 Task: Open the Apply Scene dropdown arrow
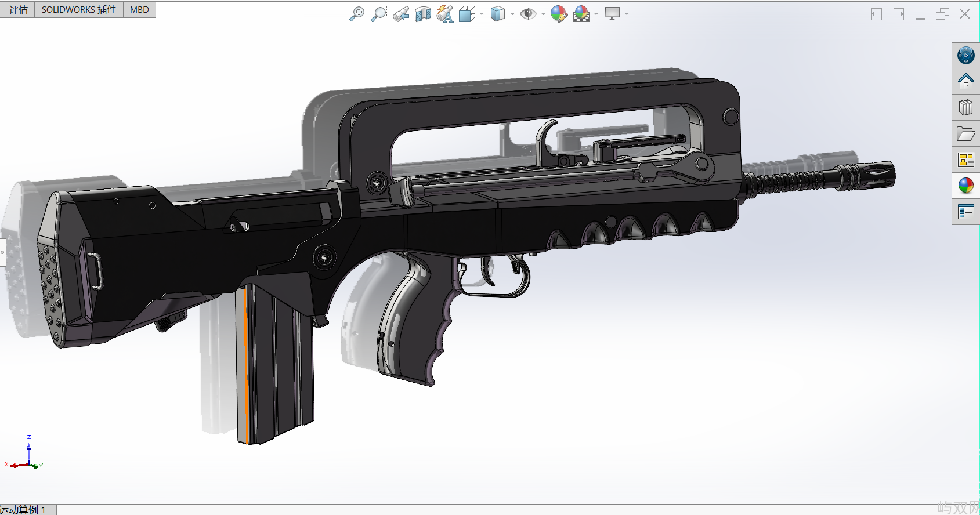(x=596, y=14)
